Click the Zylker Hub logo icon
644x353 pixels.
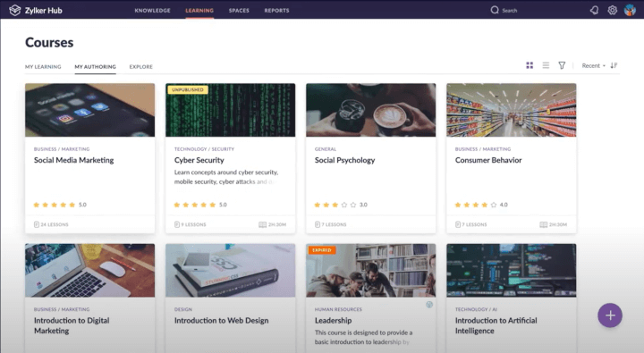pyautogui.click(x=15, y=10)
